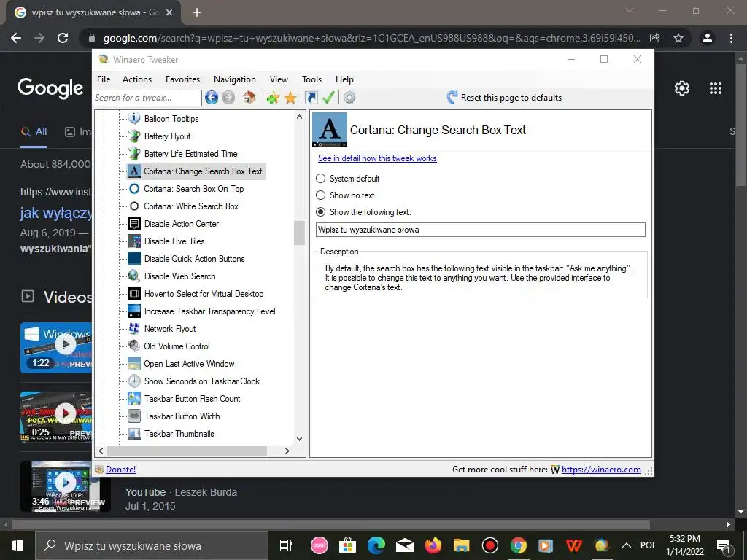The image size is (747, 560).
Task: Click the custom Cortana text input field
Action: click(x=481, y=230)
